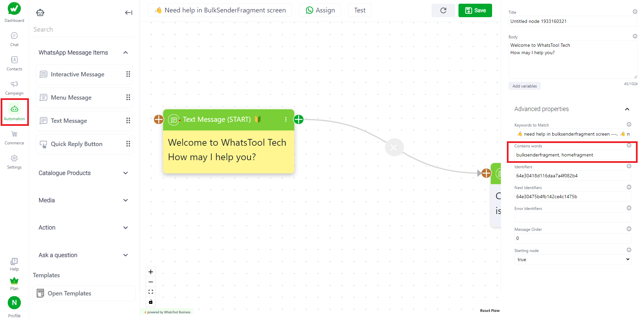Collapse WhatsApp Message Items section
This screenshot has height=320, width=644.
(x=125, y=52)
